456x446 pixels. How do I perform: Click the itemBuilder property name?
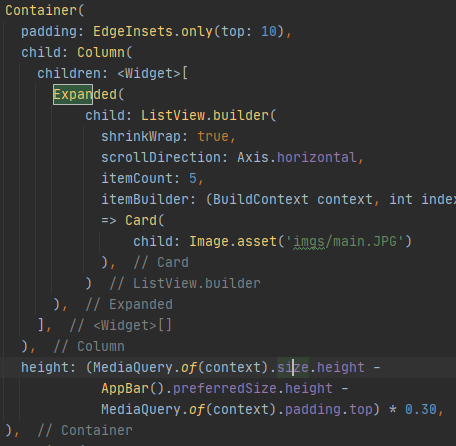coord(145,199)
